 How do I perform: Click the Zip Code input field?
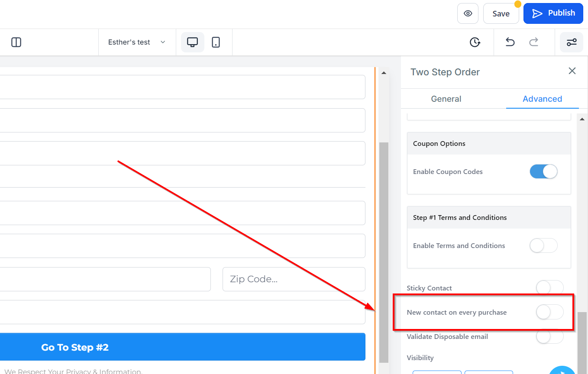[294, 279]
